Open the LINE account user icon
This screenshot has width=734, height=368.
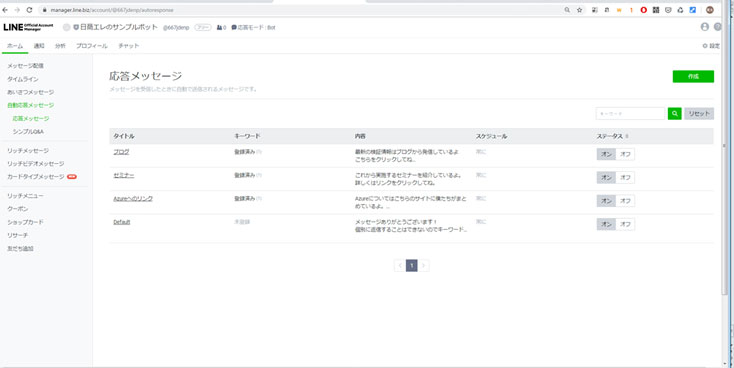click(x=705, y=27)
